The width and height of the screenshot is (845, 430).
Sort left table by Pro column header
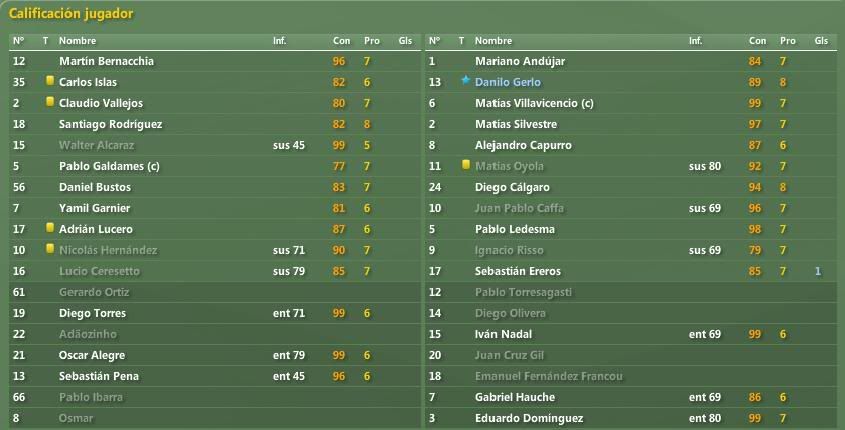coord(372,40)
